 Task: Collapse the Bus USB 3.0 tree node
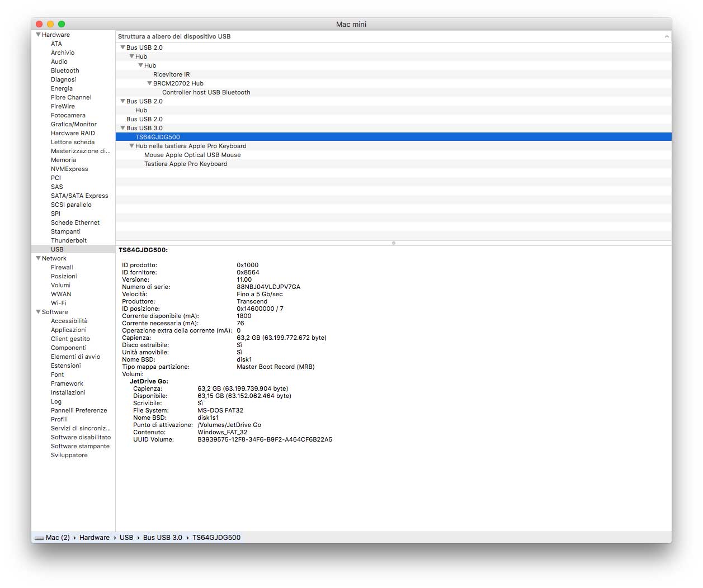click(x=122, y=128)
